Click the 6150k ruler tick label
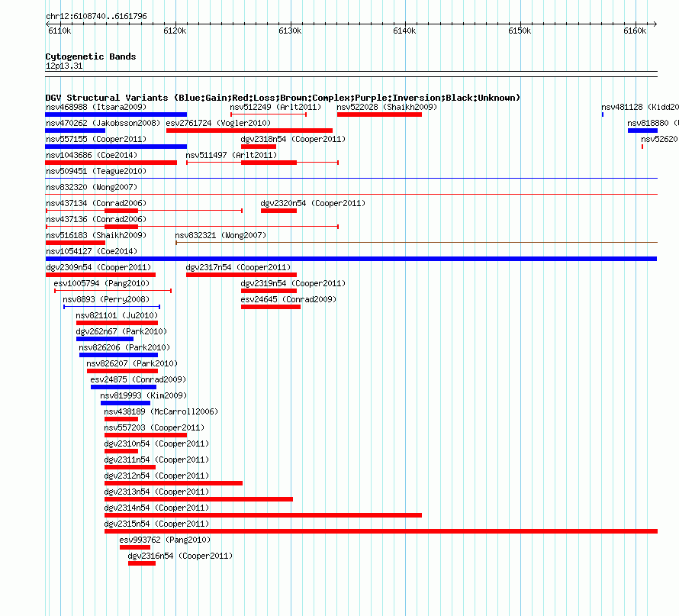 tap(520, 31)
